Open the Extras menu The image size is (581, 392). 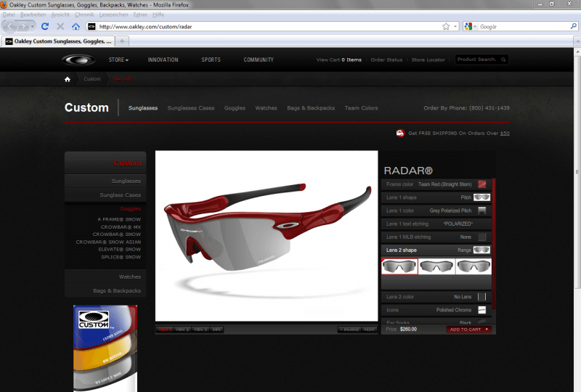(140, 15)
